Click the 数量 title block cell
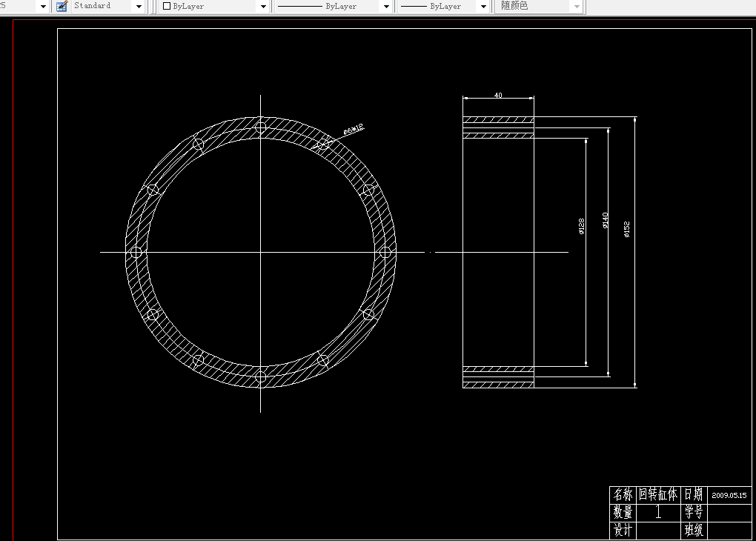This screenshot has height=541, width=756. point(623,513)
